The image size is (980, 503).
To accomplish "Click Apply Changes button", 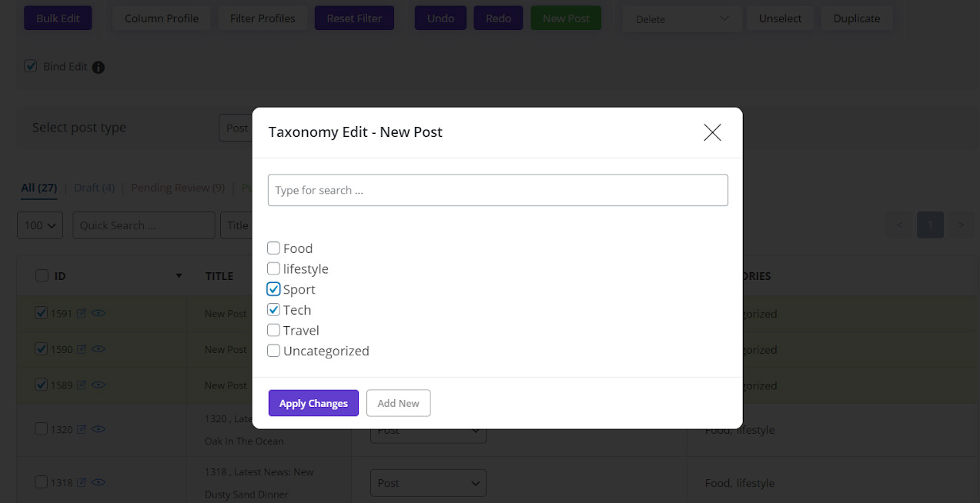I will point(313,403).
